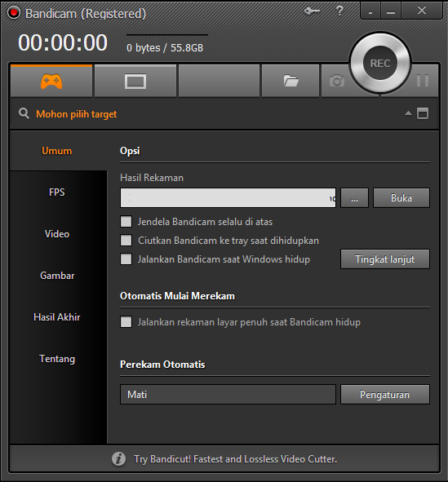Click the info icon in the Bandicut banner

coord(118,459)
